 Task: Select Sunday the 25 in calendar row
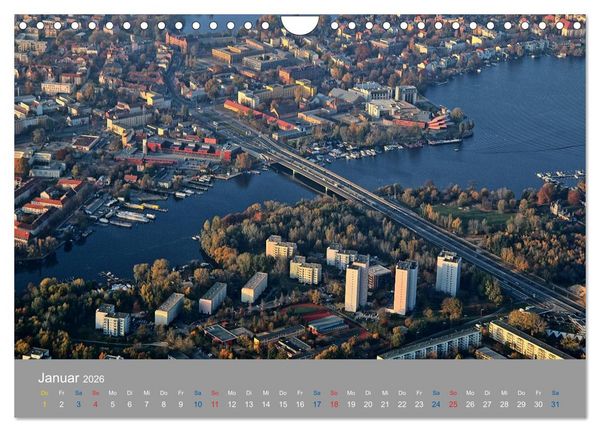[453, 404]
